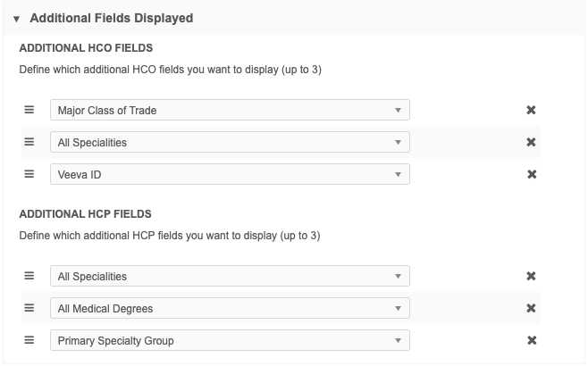This screenshot has height=366, width=588.
Task: Click drag handle beside Primary Specialty Group
Action: 29,340
